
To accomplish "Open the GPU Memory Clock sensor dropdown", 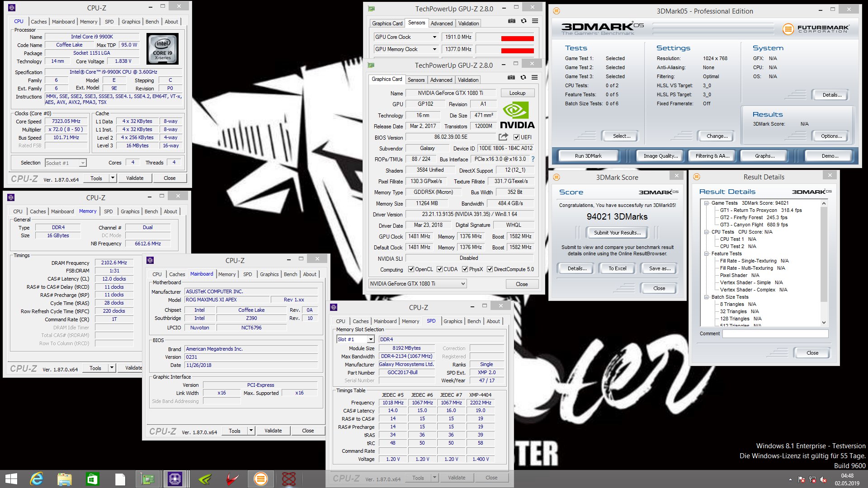I will point(434,49).
